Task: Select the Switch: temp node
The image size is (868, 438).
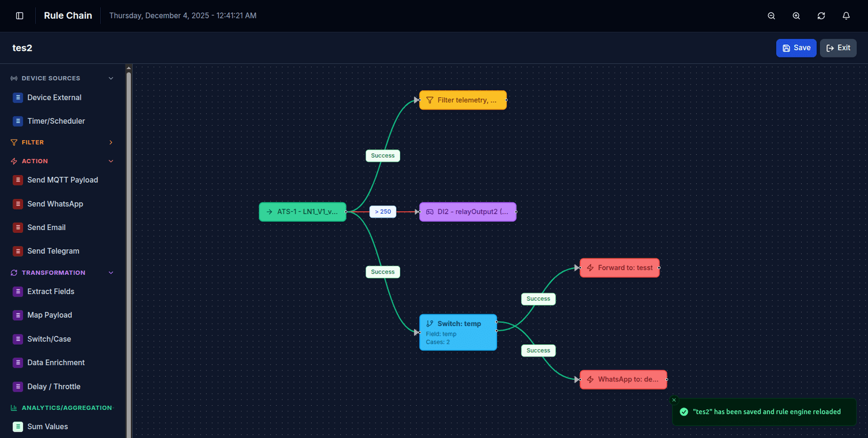Action: pyautogui.click(x=458, y=332)
